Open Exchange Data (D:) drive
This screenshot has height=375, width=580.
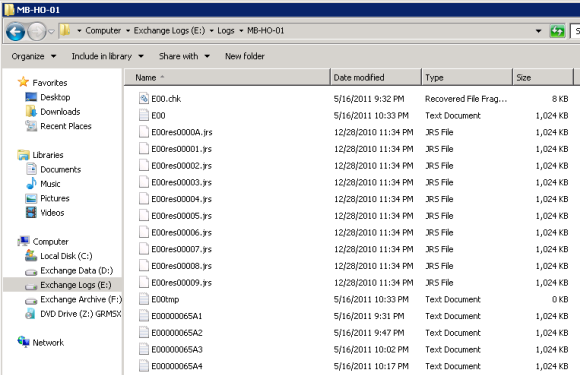point(77,271)
